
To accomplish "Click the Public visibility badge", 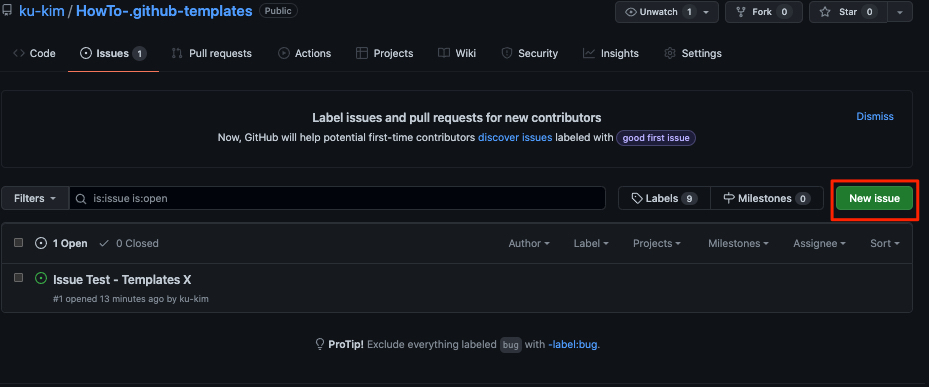I will click(x=278, y=11).
